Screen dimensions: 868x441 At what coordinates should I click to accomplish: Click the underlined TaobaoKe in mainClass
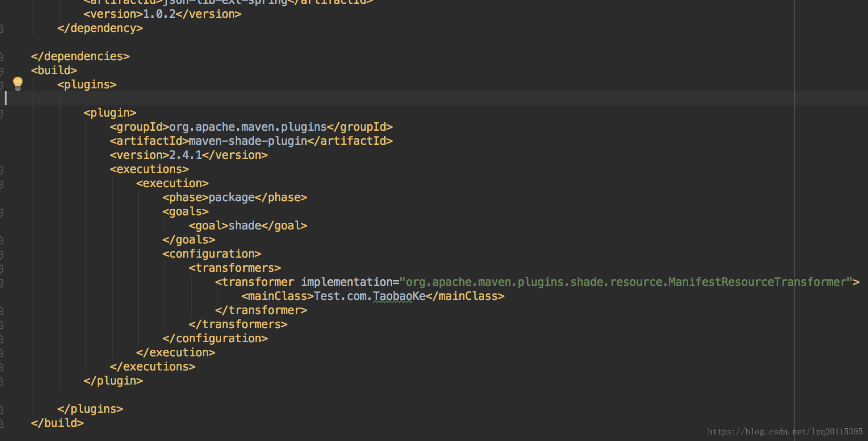coord(399,296)
